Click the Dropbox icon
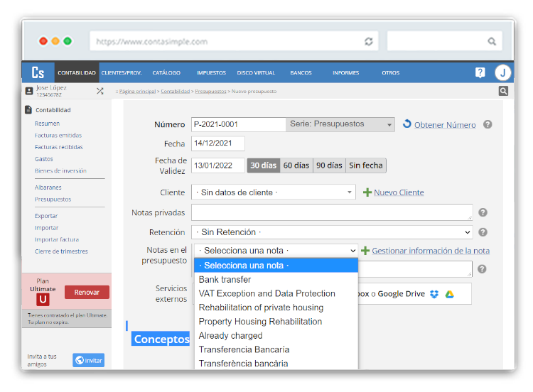The height and width of the screenshot is (392, 533). pyautogui.click(x=434, y=294)
